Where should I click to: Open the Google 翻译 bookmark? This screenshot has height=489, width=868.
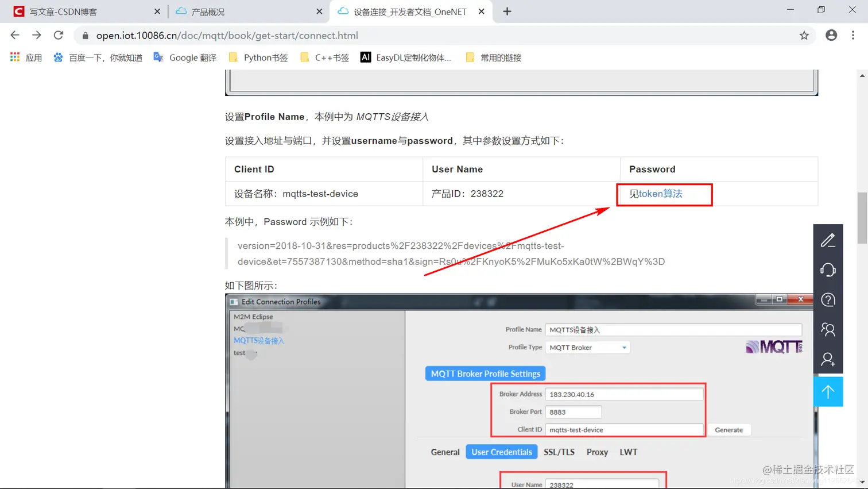(185, 57)
